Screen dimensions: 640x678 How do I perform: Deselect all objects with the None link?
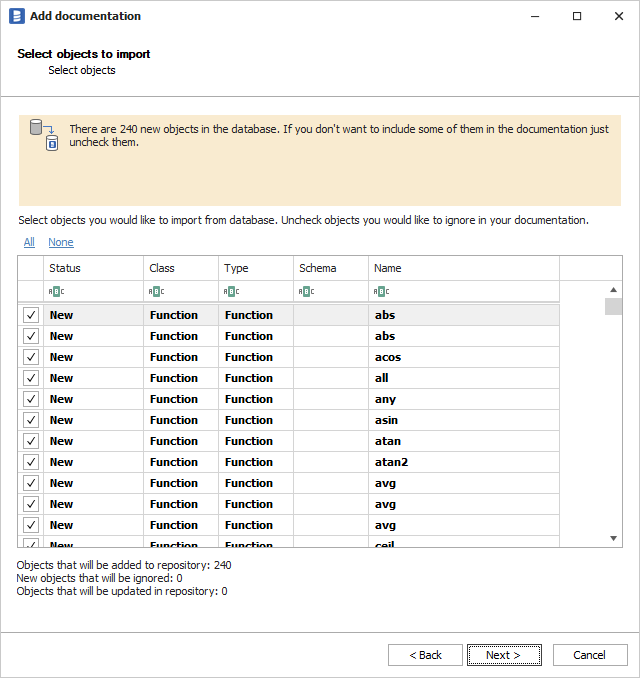[x=60, y=242]
